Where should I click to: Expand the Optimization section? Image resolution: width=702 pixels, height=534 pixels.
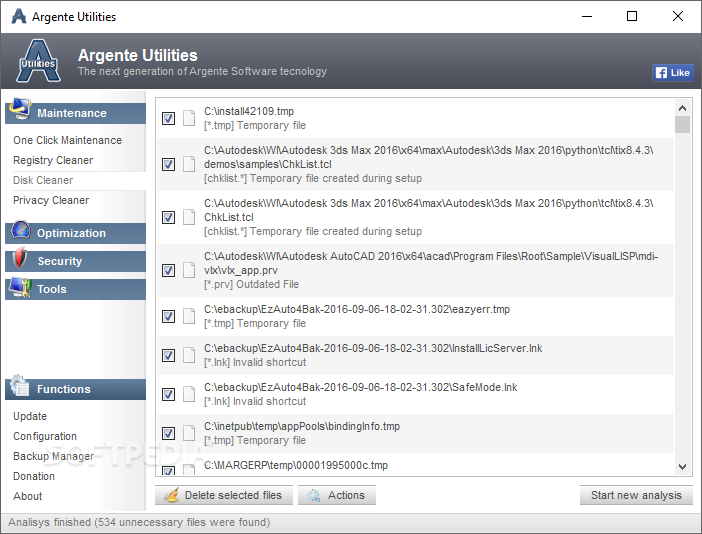[75, 233]
